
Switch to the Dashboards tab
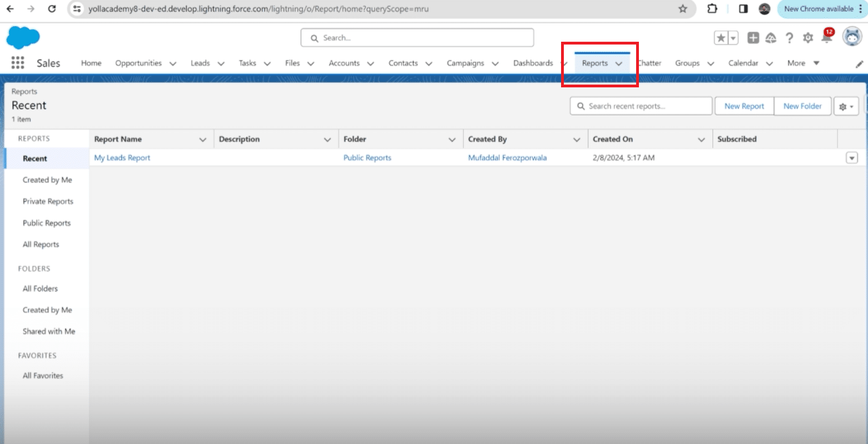(533, 63)
